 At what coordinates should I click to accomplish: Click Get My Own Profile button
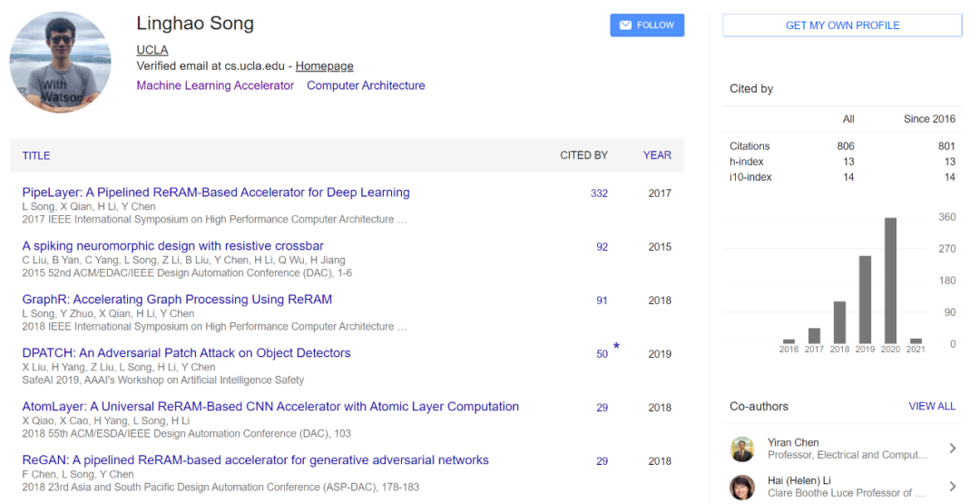[x=842, y=25]
